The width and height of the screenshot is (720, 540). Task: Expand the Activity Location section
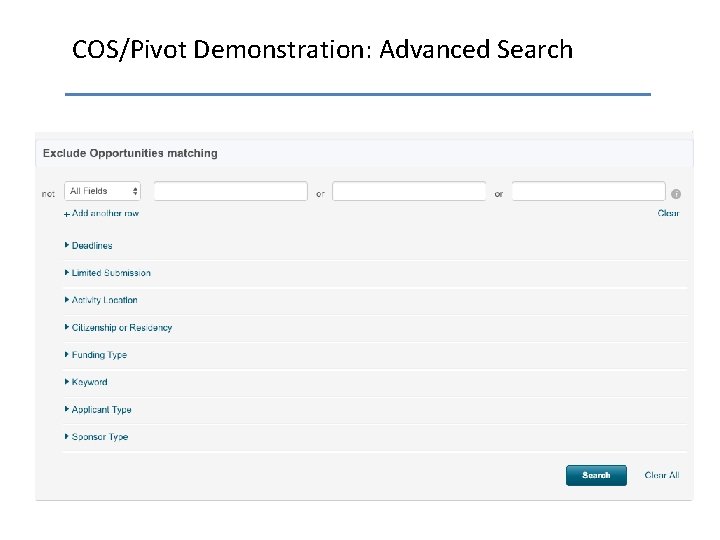[x=101, y=300]
